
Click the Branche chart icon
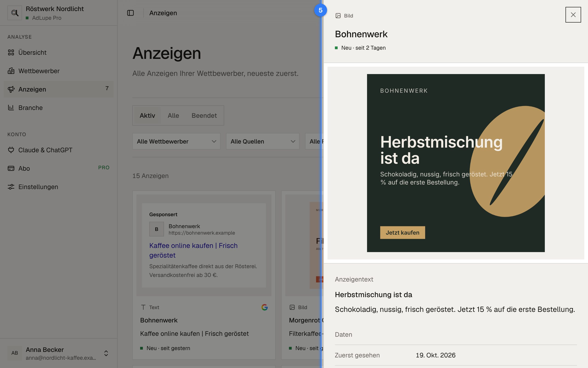(11, 108)
